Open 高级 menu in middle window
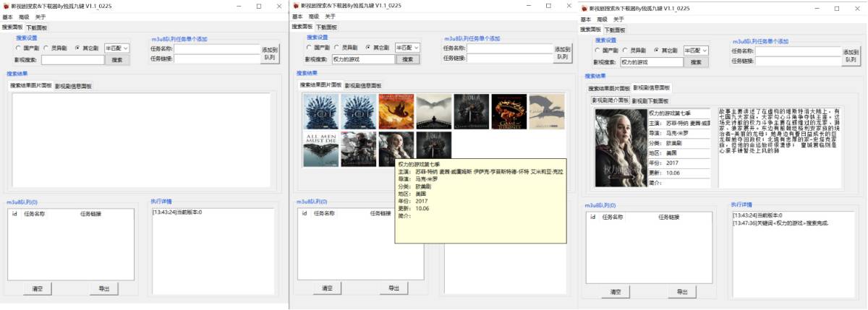868x310 pixels. pyautogui.click(x=313, y=15)
